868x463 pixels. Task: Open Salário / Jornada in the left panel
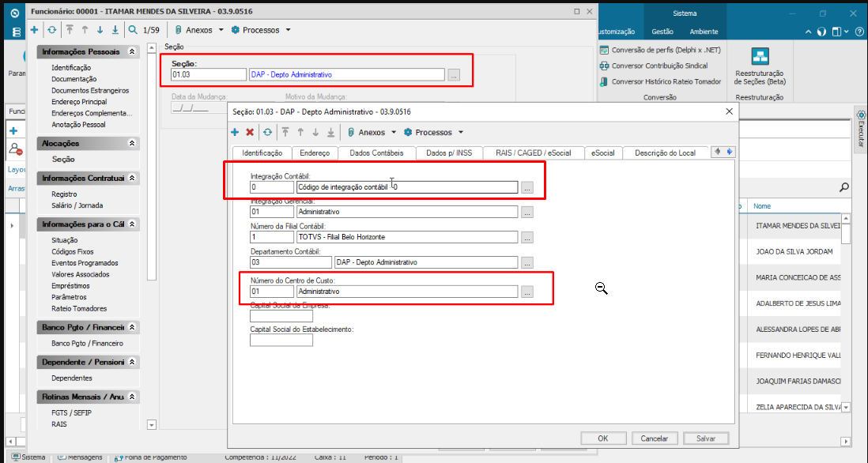[x=77, y=205]
